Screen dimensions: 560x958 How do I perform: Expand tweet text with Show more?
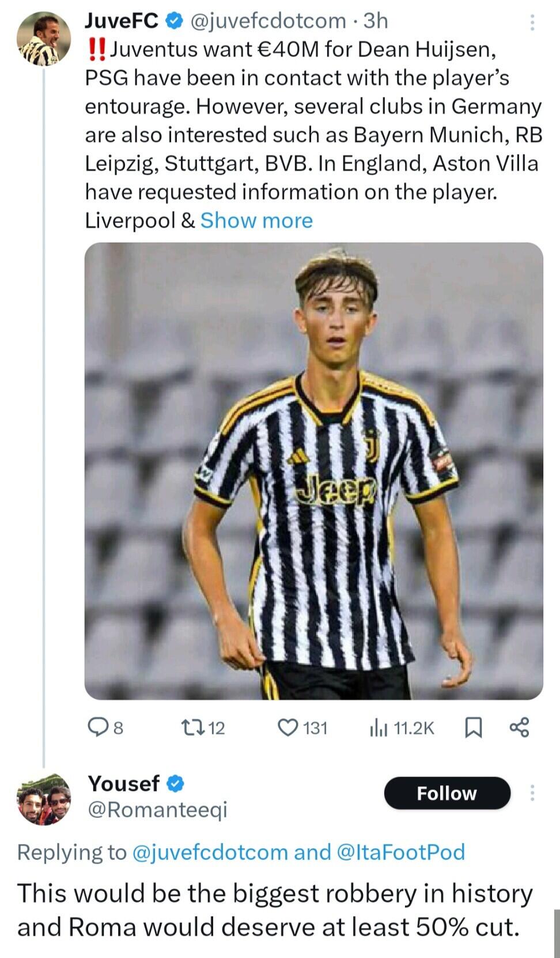pyautogui.click(x=256, y=220)
